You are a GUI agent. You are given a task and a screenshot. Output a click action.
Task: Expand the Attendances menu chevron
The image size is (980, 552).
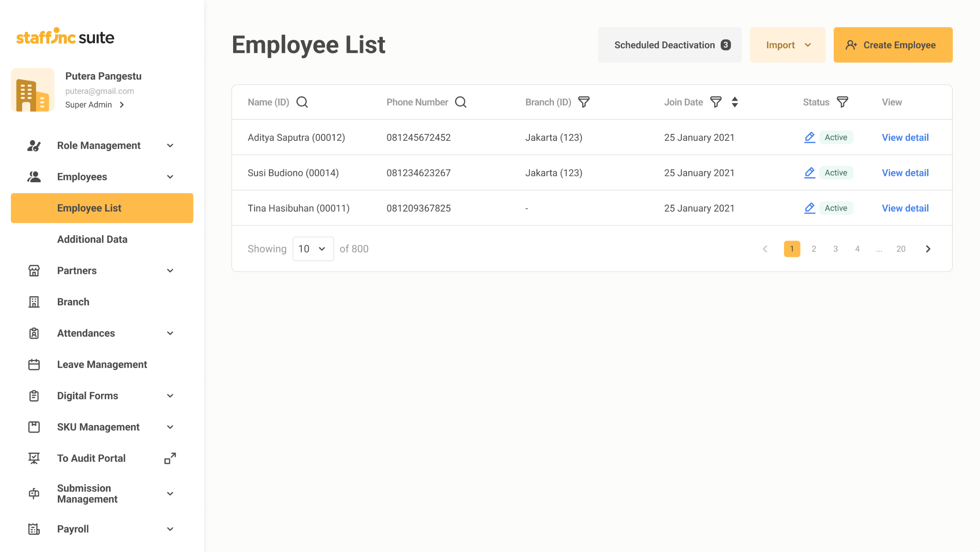[170, 333]
